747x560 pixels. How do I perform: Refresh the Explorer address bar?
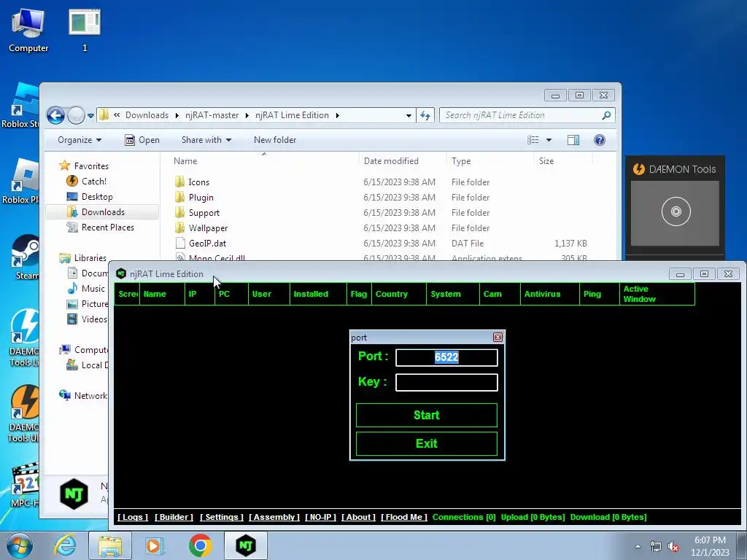coord(425,115)
